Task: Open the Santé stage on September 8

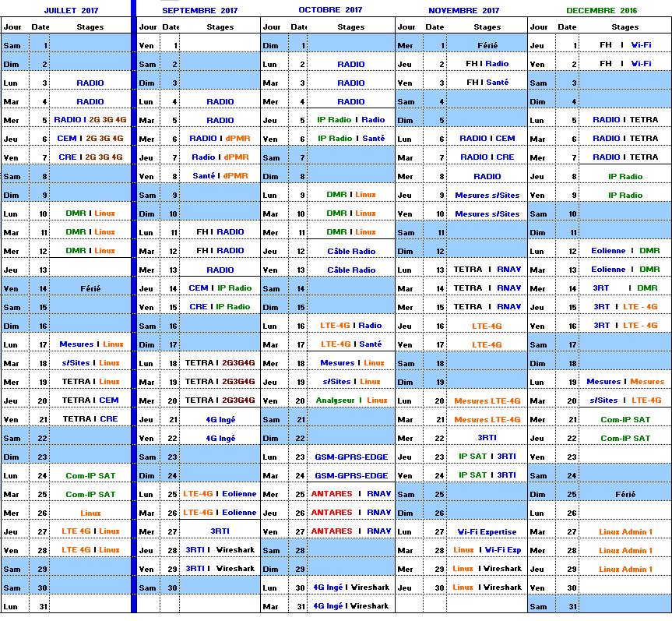Action: (x=204, y=176)
